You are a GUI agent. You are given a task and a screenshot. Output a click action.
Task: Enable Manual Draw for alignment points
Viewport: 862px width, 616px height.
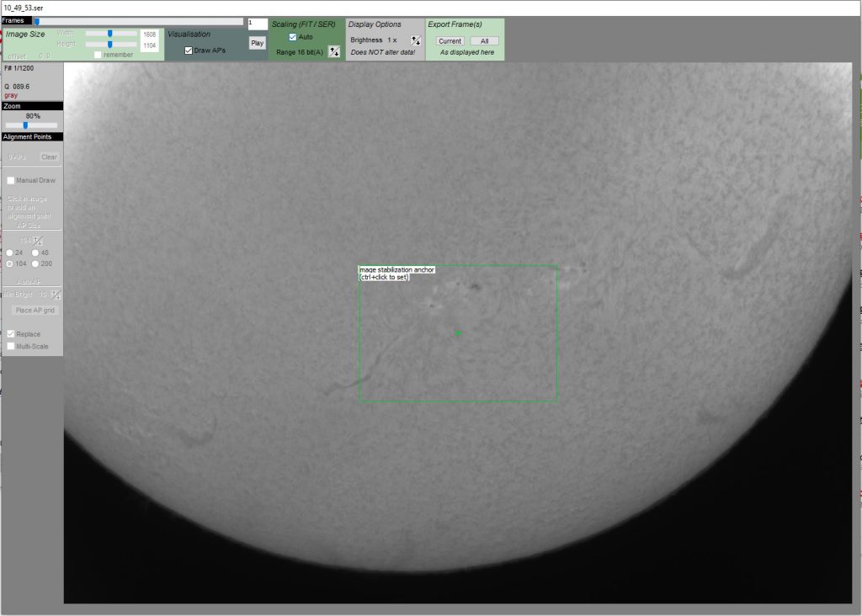10,180
